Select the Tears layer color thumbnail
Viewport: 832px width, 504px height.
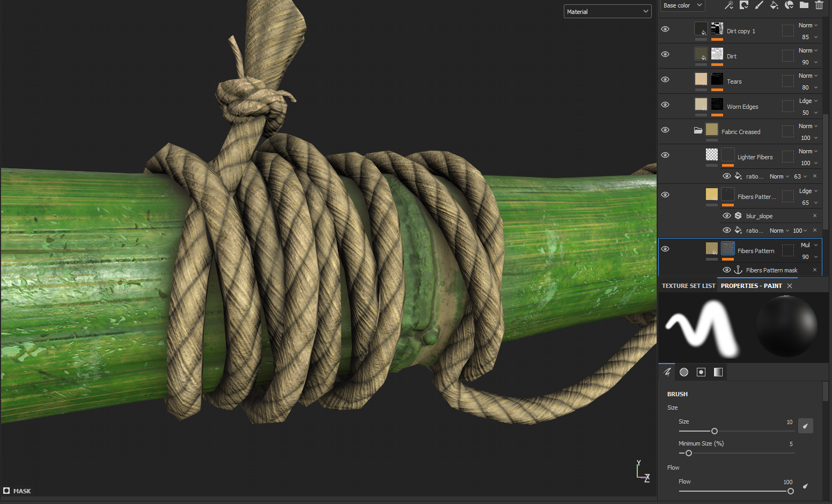(x=701, y=79)
